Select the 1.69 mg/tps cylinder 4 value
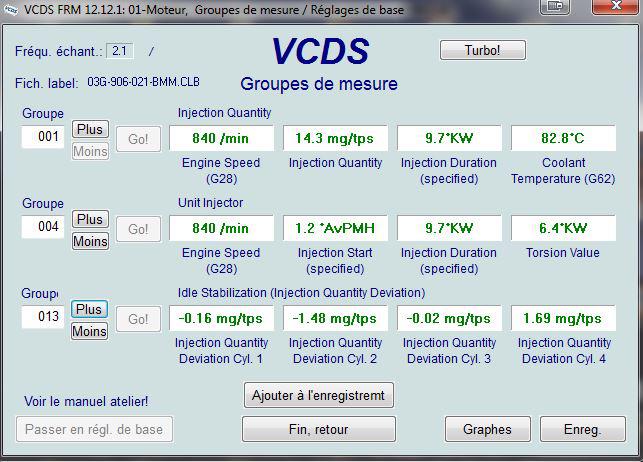 click(563, 319)
